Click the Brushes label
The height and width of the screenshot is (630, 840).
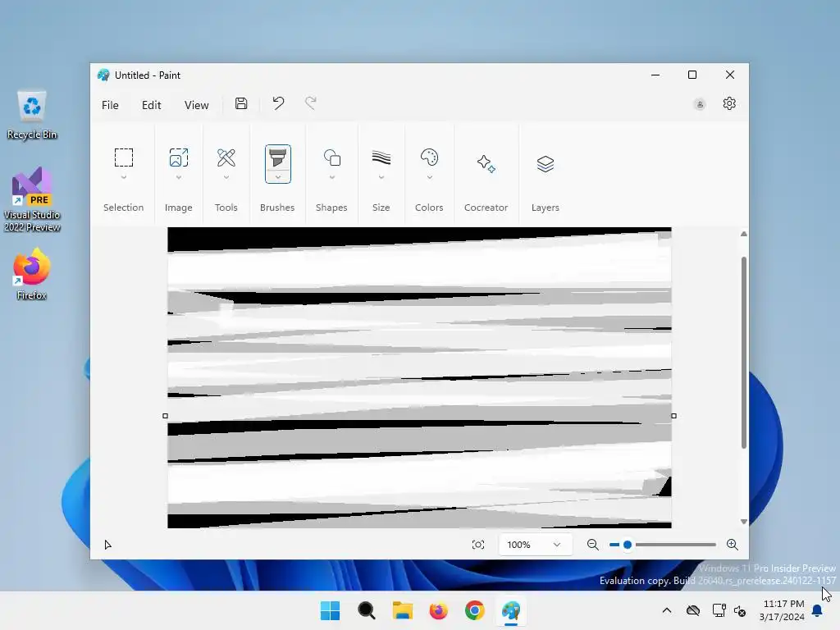pyautogui.click(x=277, y=208)
